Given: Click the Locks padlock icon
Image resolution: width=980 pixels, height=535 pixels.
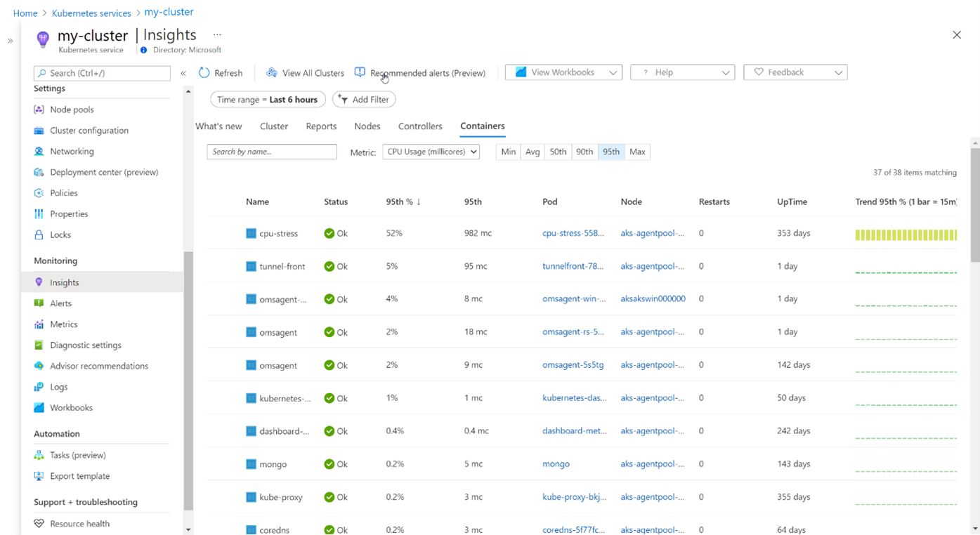Looking at the screenshot, I should (39, 235).
